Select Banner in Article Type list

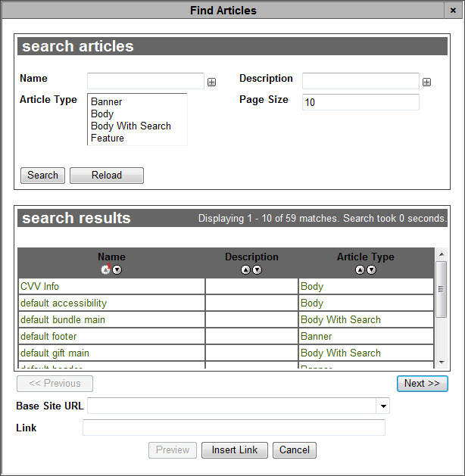(x=107, y=101)
